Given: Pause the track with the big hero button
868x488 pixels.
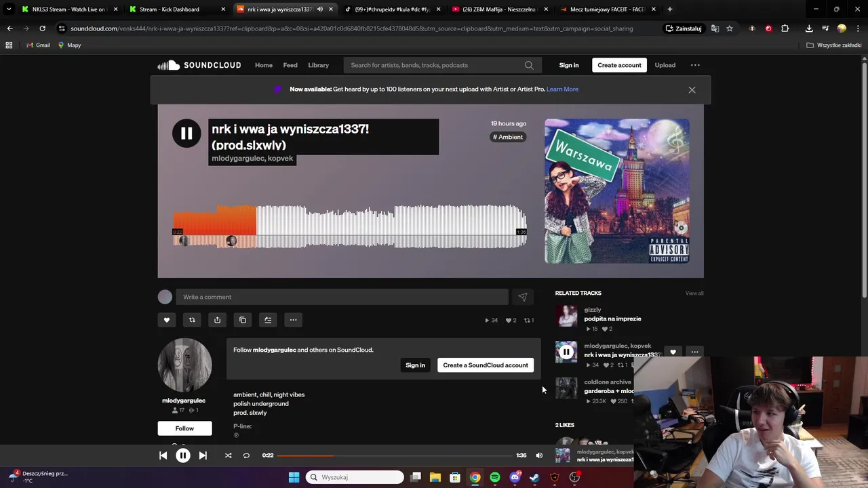Looking at the screenshot, I should pos(186,134).
